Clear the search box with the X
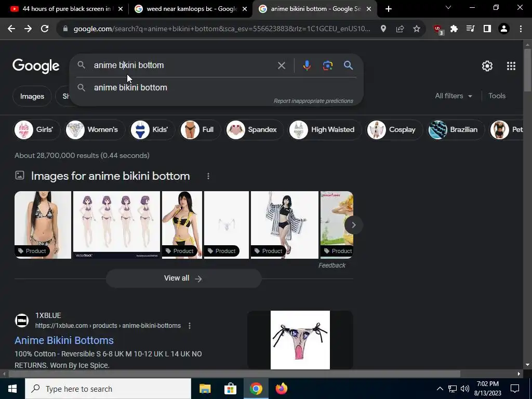The image size is (532, 399). click(281, 65)
